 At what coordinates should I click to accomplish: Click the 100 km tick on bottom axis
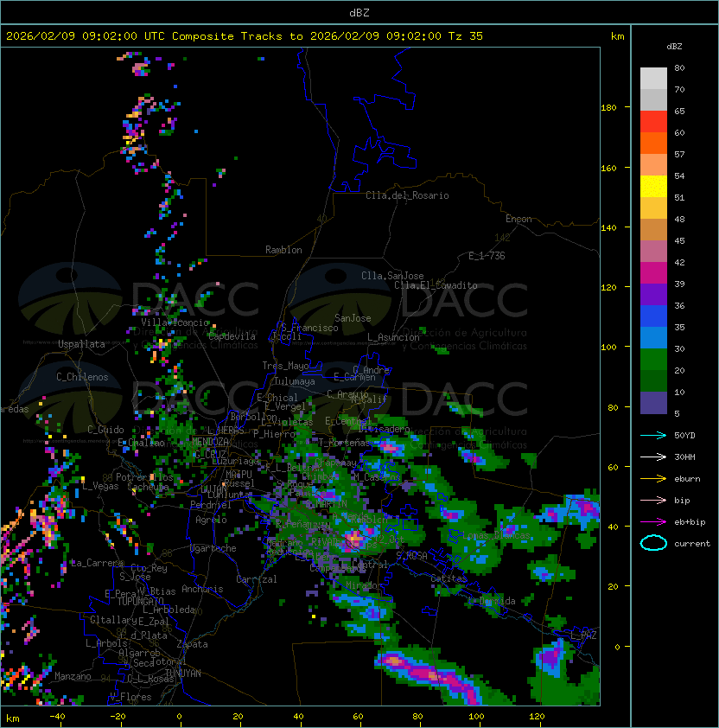pos(476,717)
